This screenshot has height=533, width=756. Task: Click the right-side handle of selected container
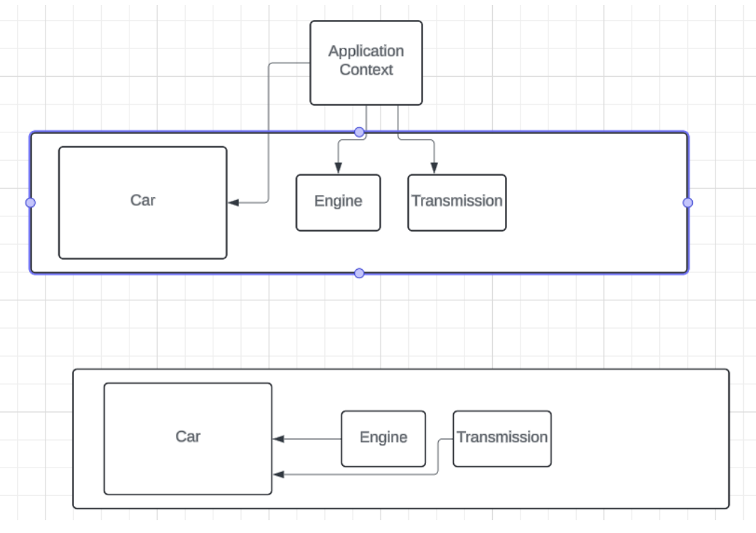688,203
